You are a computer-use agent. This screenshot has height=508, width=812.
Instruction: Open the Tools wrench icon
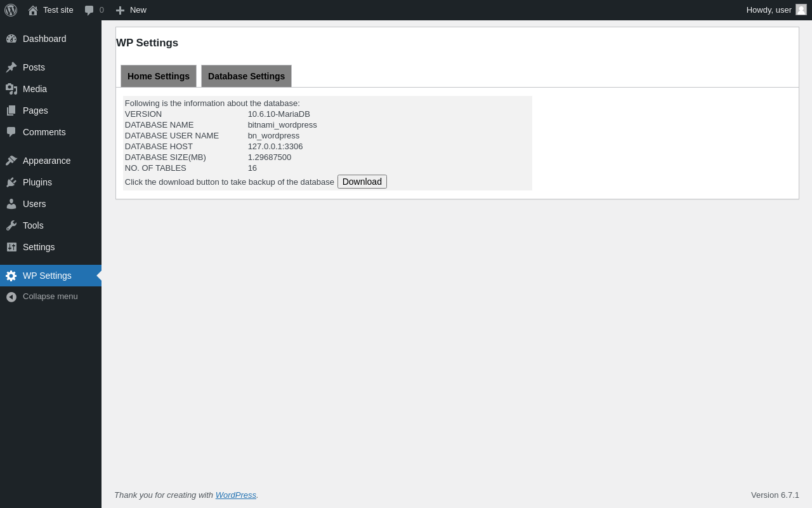click(11, 225)
